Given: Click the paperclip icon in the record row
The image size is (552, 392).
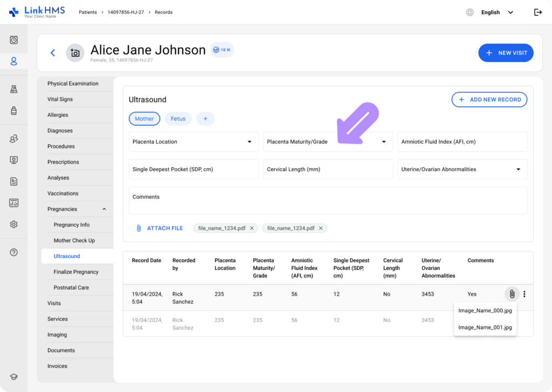Looking at the screenshot, I should click(512, 294).
